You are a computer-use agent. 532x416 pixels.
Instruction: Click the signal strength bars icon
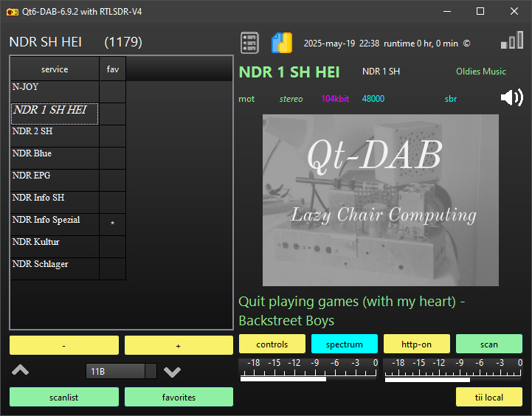click(512, 40)
